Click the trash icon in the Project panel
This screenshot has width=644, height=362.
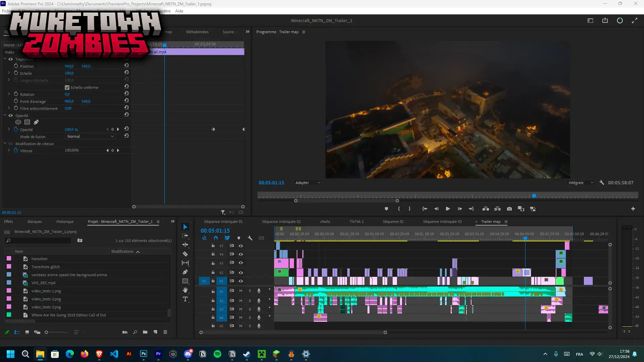(165, 332)
